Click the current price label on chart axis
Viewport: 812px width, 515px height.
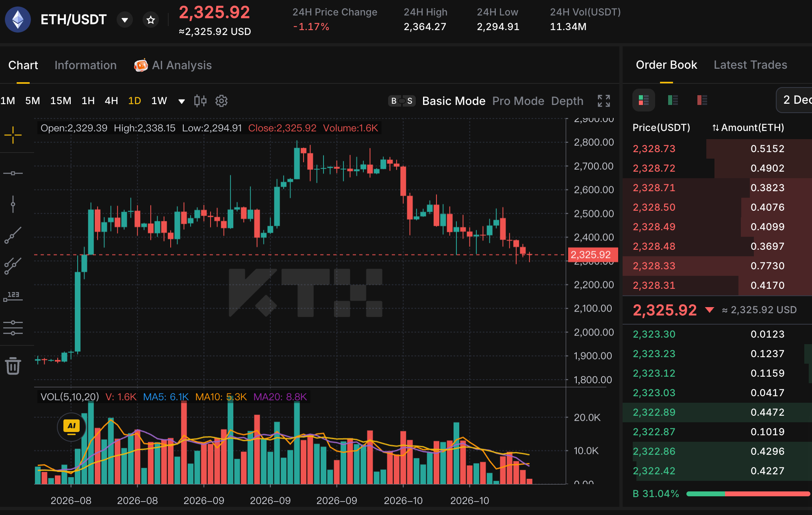click(593, 255)
